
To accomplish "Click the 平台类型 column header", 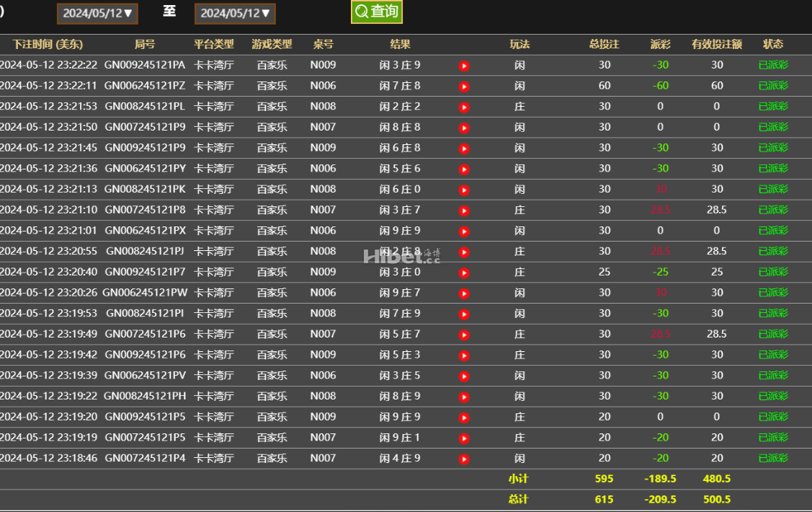I will pyautogui.click(x=214, y=45).
